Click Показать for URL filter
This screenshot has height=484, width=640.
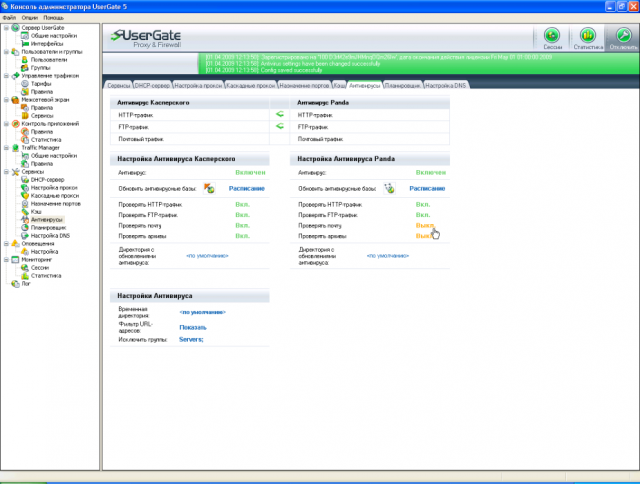(193, 327)
